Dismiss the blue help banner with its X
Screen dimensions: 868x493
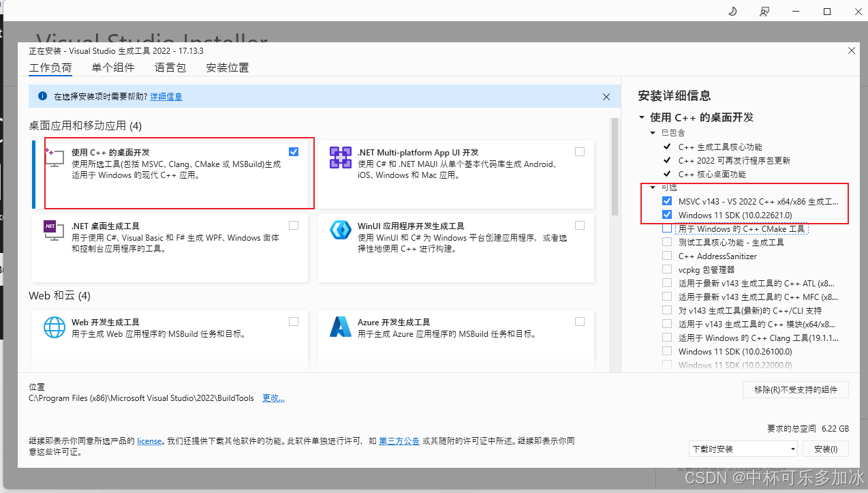(606, 97)
